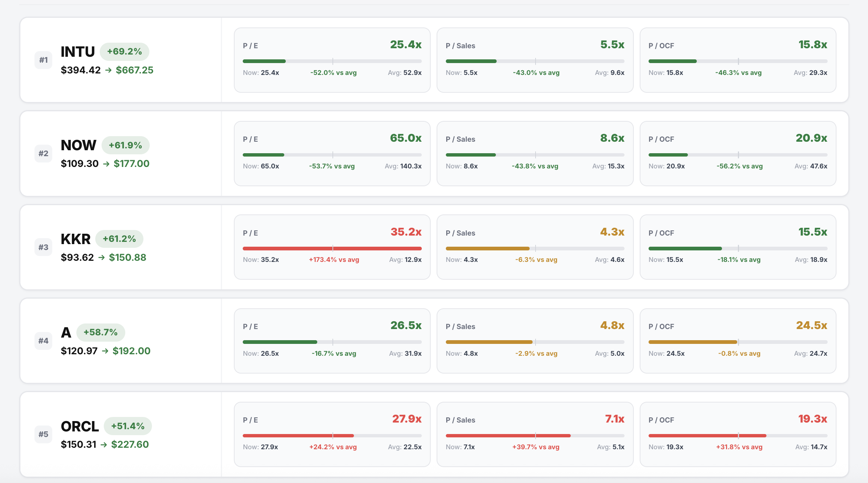Click the arrow between $93.62 and $150.88
The image size is (868, 483).
tap(102, 257)
